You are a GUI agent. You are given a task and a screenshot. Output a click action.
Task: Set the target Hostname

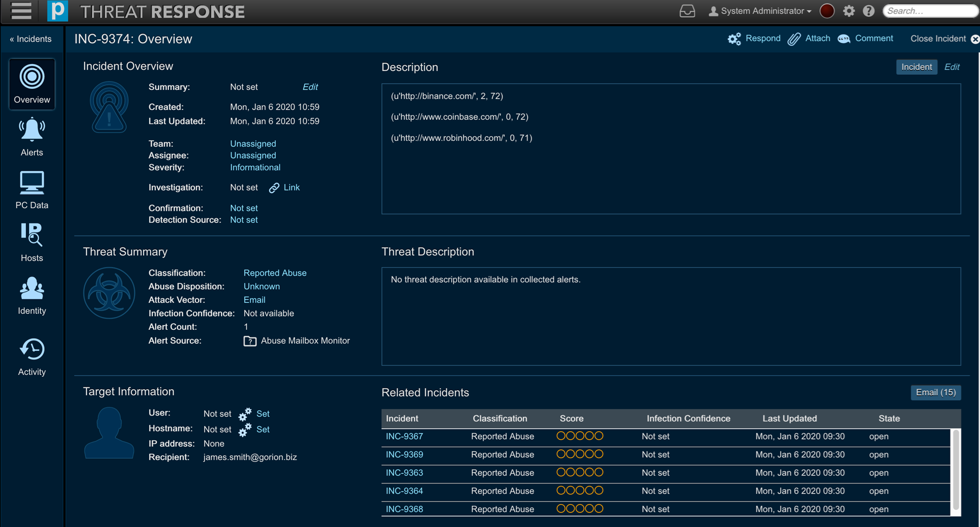(263, 429)
